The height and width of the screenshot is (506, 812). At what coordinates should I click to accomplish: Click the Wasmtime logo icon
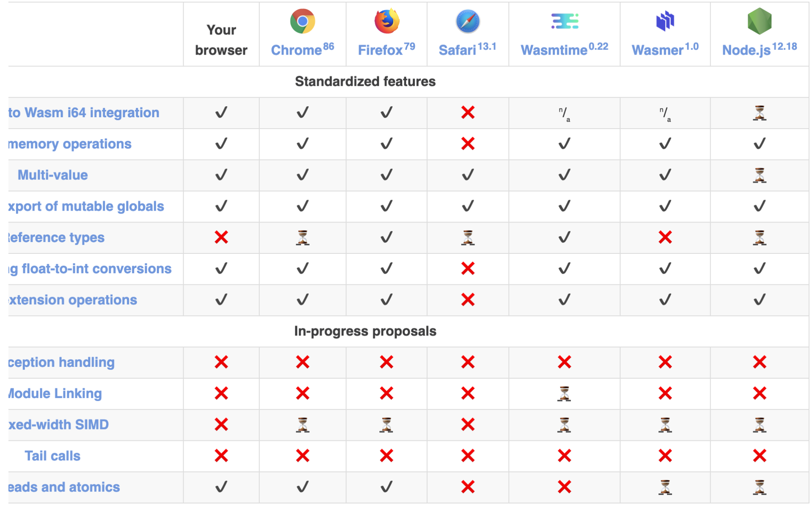pyautogui.click(x=565, y=21)
